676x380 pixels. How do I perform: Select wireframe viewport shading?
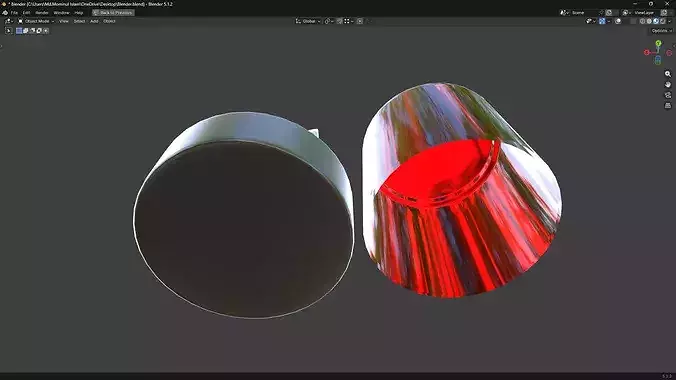(642, 21)
